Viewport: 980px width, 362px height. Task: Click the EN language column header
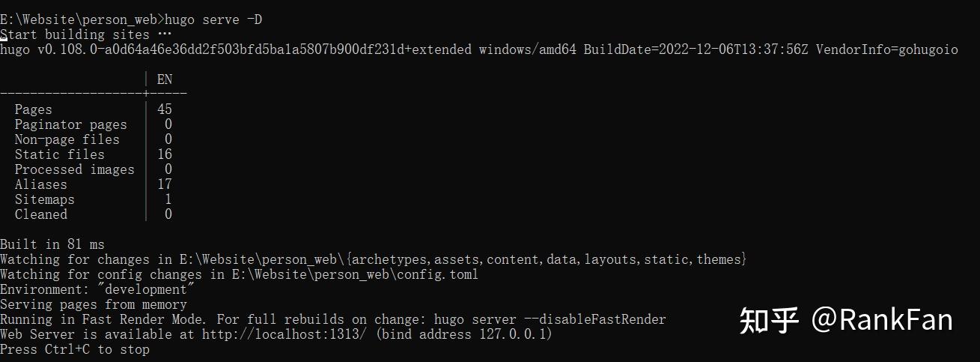165,79
